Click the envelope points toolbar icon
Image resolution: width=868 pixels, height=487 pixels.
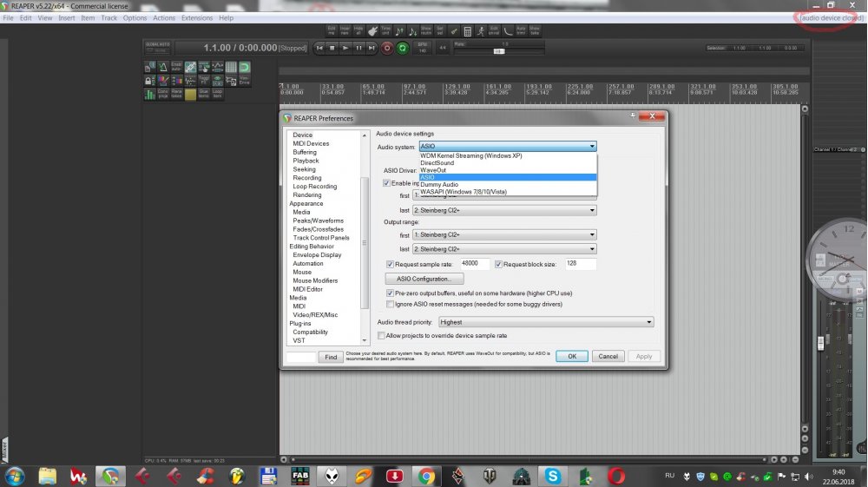click(x=218, y=67)
